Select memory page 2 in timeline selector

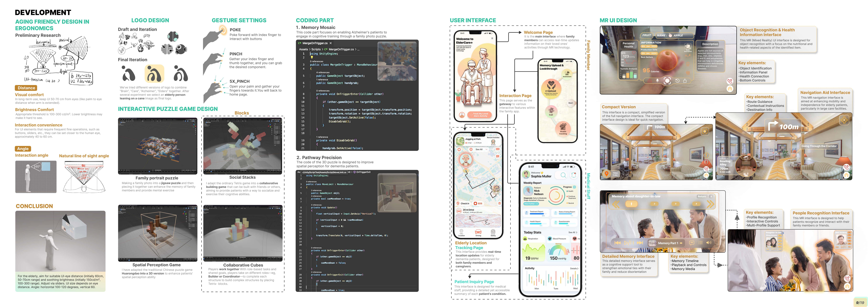coord(654,204)
